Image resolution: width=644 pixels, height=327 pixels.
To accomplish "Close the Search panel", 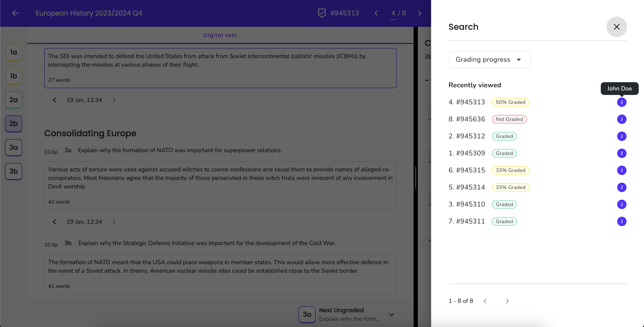I will [x=616, y=27].
